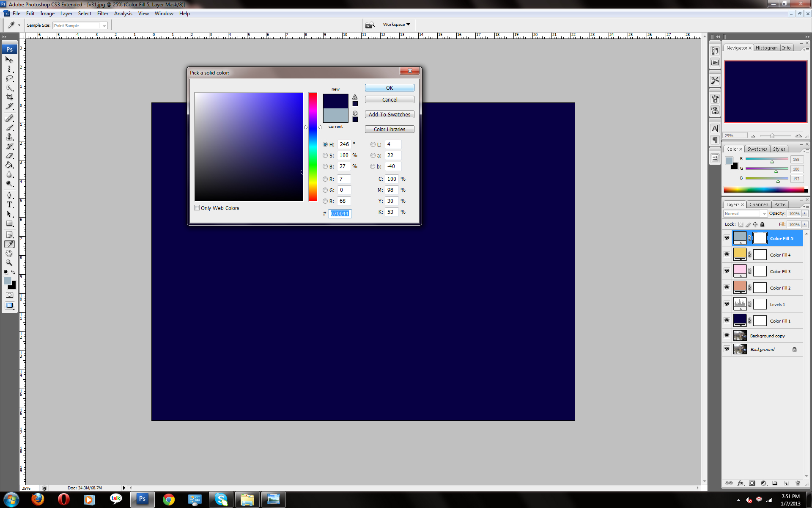
Task: Select the Horizontal Type tool
Action: tap(9, 204)
